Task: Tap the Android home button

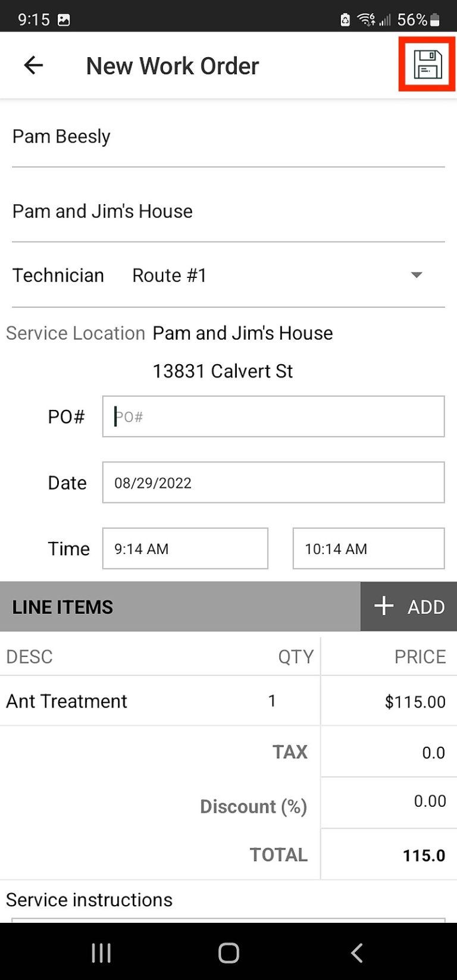Action: tap(228, 953)
